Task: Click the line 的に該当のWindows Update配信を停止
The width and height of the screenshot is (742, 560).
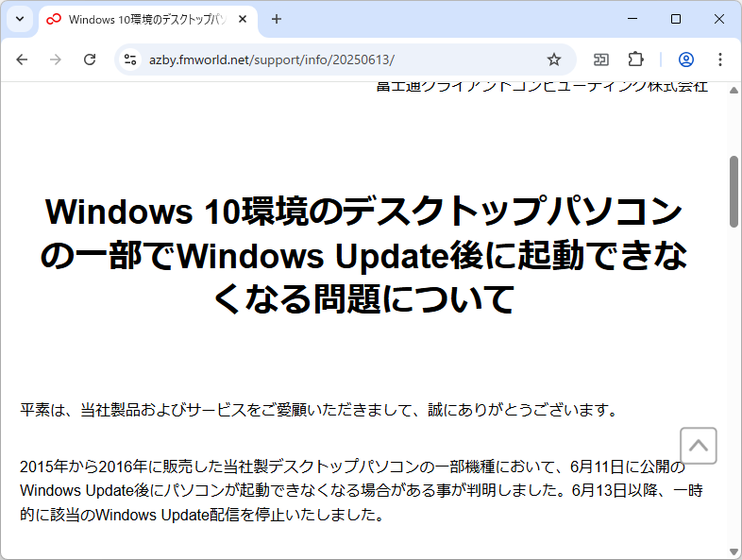Action: pyautogui.click(x=203, y=515)
